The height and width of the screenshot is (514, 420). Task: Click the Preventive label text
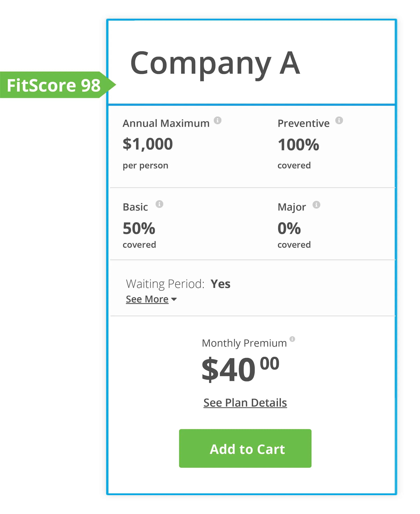click(303, 123)
